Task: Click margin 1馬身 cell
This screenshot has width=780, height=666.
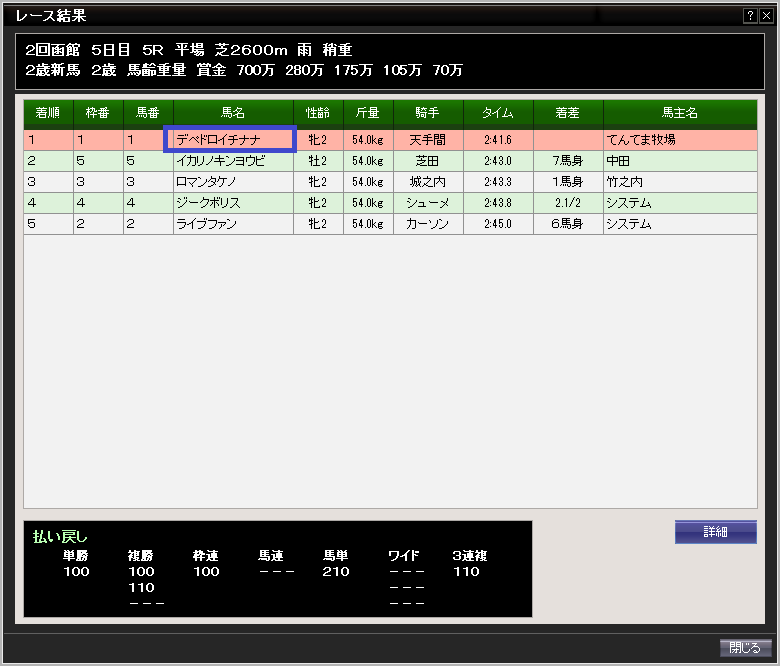Action: point(568,182)
